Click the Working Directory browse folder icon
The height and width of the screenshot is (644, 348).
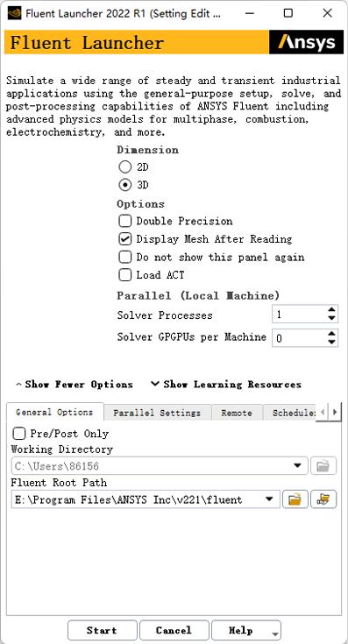tap(323, 466)
